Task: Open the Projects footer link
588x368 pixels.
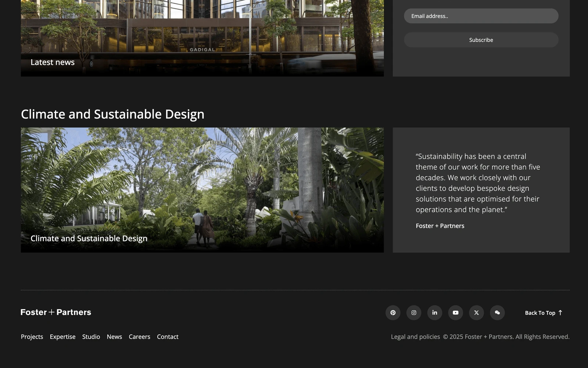Action: click(32, 337)
